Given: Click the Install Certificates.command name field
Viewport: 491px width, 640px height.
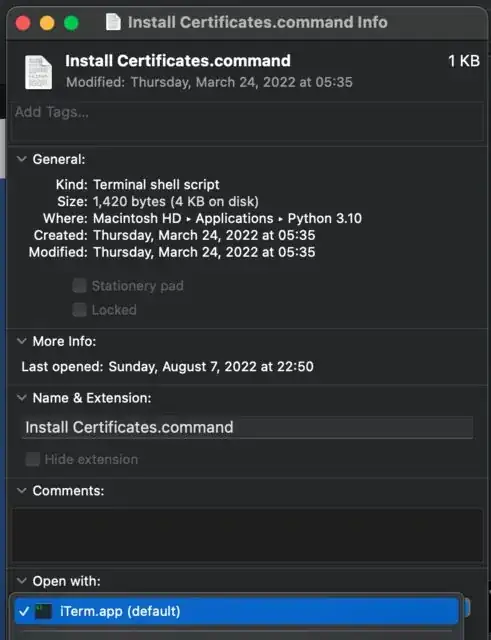Looking at the screenshot, I should point(247,427).
